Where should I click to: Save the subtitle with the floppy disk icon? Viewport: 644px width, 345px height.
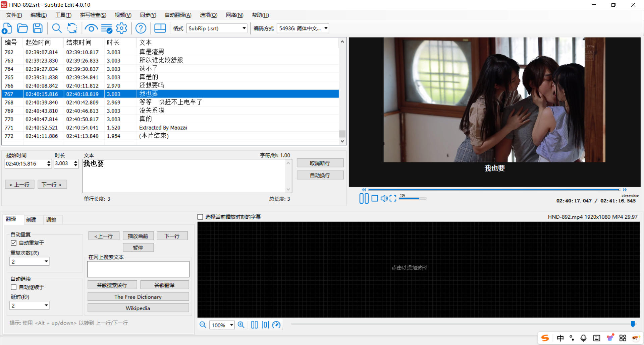coord(38,28)
